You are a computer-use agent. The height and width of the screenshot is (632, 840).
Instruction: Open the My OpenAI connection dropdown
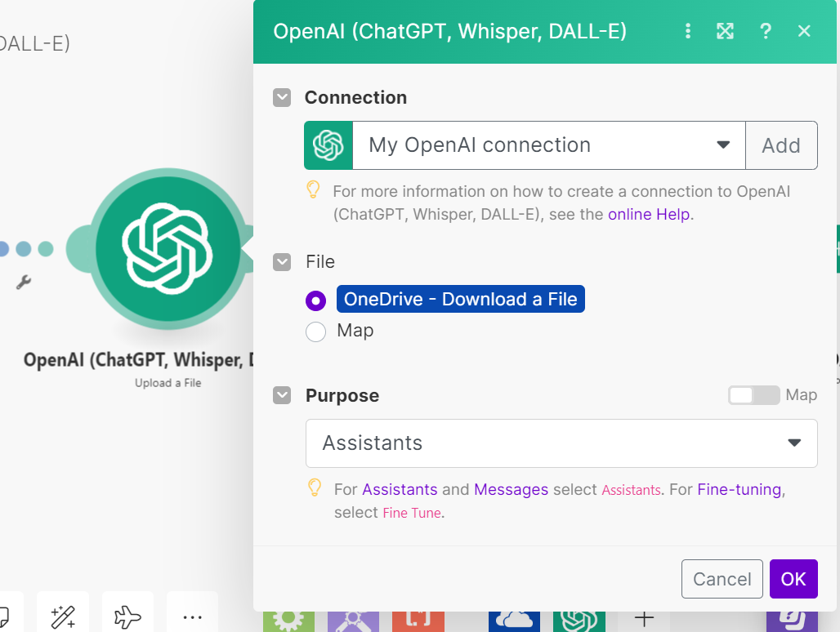[548, 145]
